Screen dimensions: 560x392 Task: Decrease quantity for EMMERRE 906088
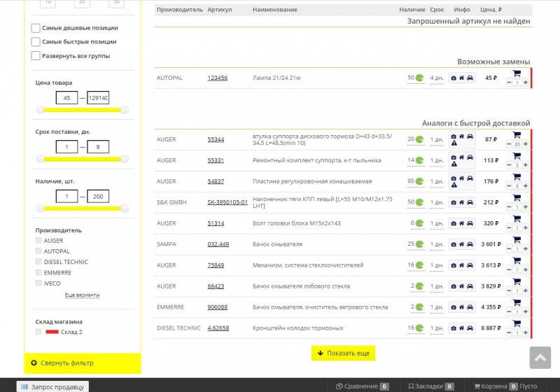tap(509, 311)
